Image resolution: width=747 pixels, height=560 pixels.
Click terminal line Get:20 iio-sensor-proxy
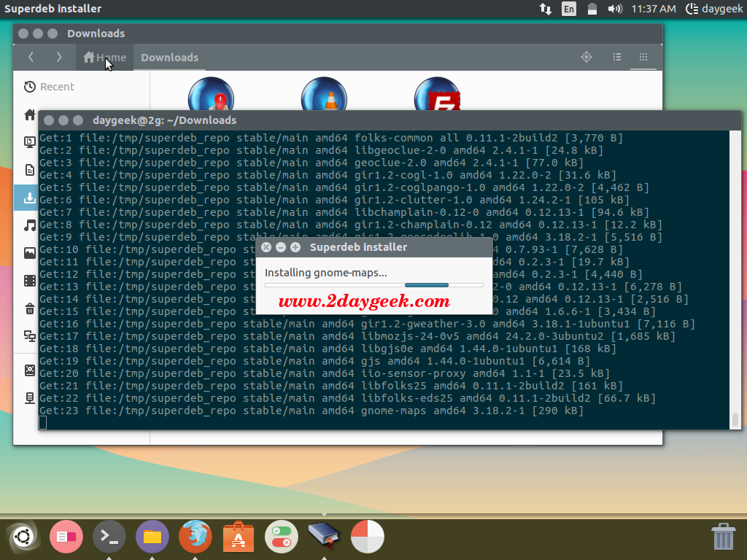coord(324,373)
